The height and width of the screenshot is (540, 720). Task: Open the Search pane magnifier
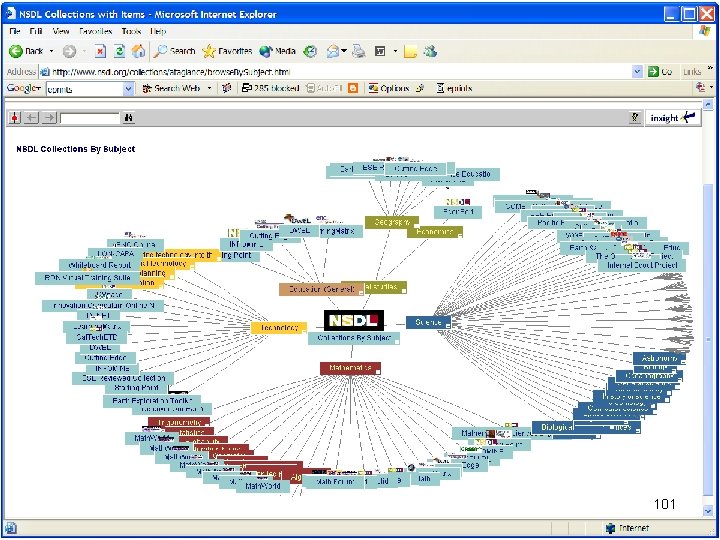click(x=174, y=51)
